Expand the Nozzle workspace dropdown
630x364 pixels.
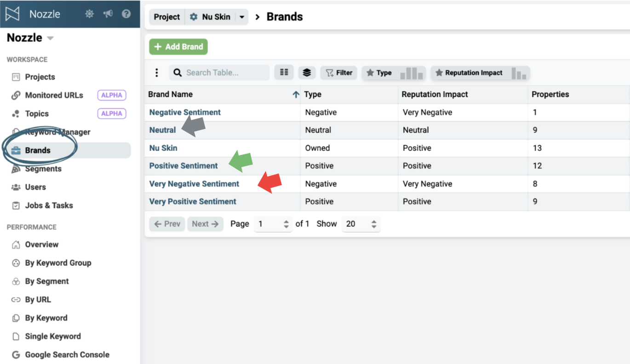pyautogui.click(x=50, y=38)
